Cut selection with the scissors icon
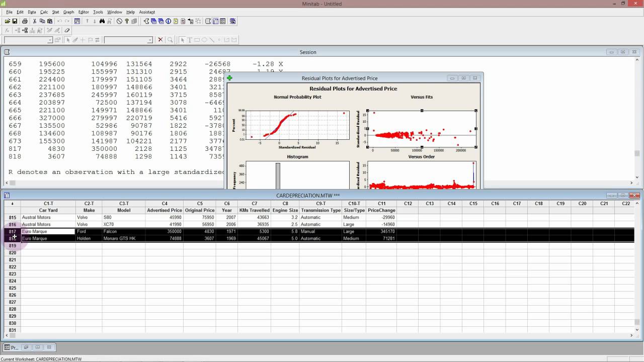 pos(35,21)
